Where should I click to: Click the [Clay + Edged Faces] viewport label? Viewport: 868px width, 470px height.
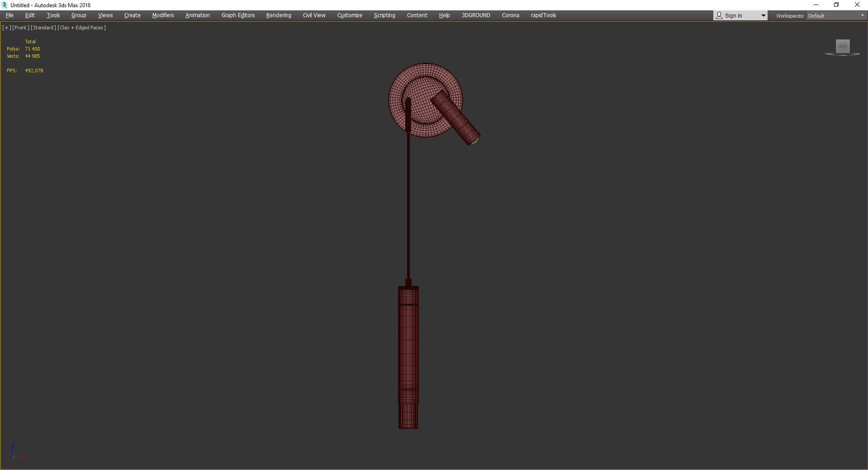coord(82,28)
